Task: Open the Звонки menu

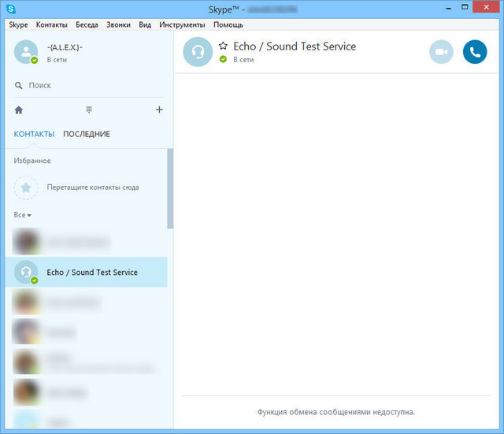Action: coord(118,24)
